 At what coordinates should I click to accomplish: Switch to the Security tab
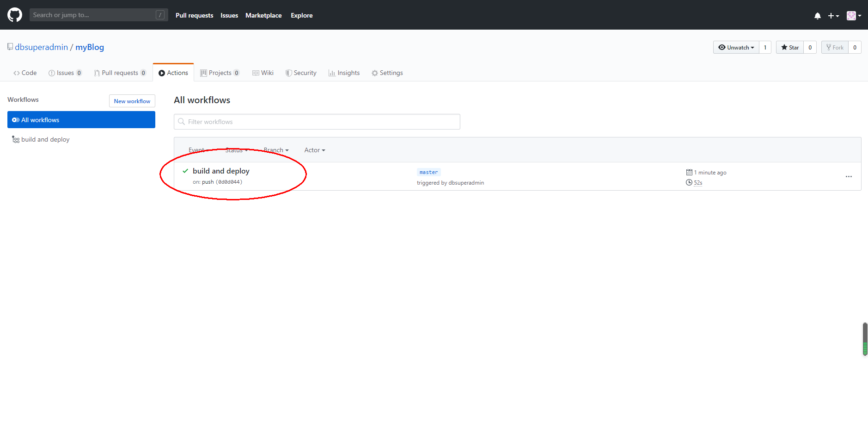[301, 73]
